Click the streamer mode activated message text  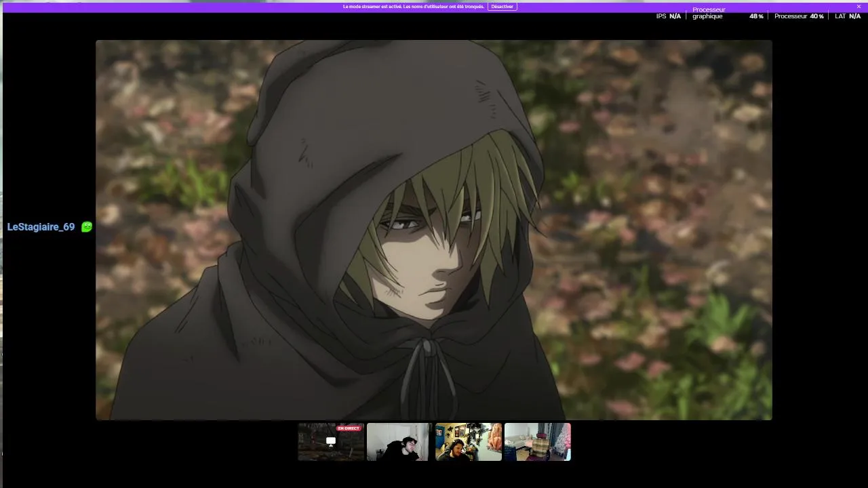click(x=414, y=6)
